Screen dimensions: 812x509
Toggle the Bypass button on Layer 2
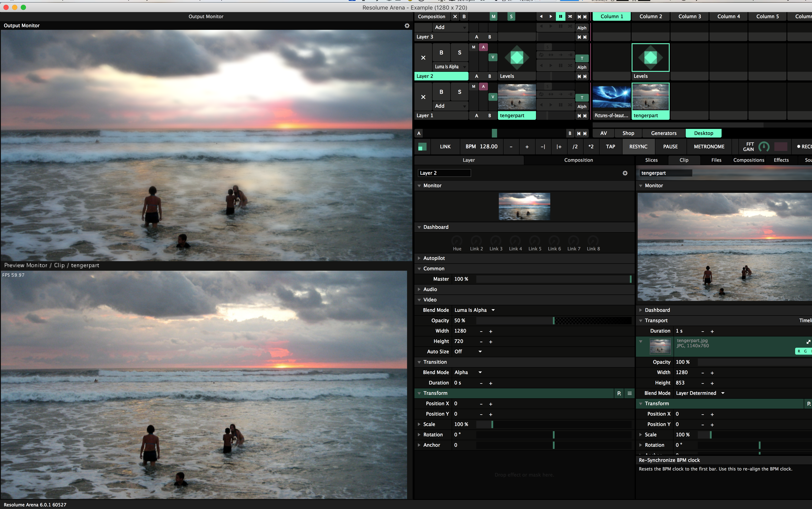click(x=441, y=53)
